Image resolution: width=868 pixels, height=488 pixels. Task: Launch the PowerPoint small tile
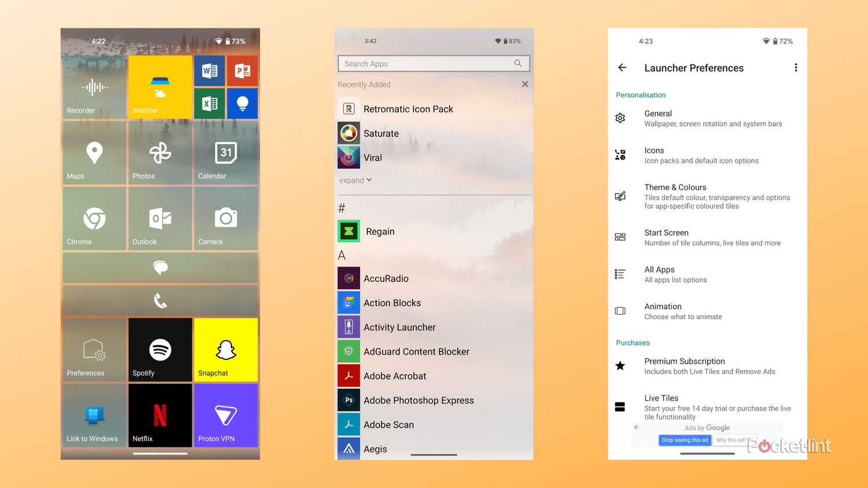click(x=242, y=71)
